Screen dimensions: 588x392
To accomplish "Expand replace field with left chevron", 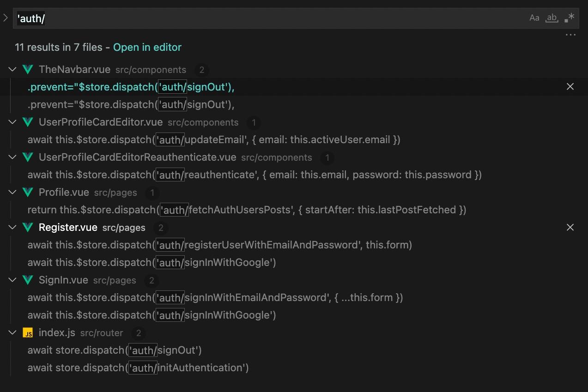I will 5,18.
